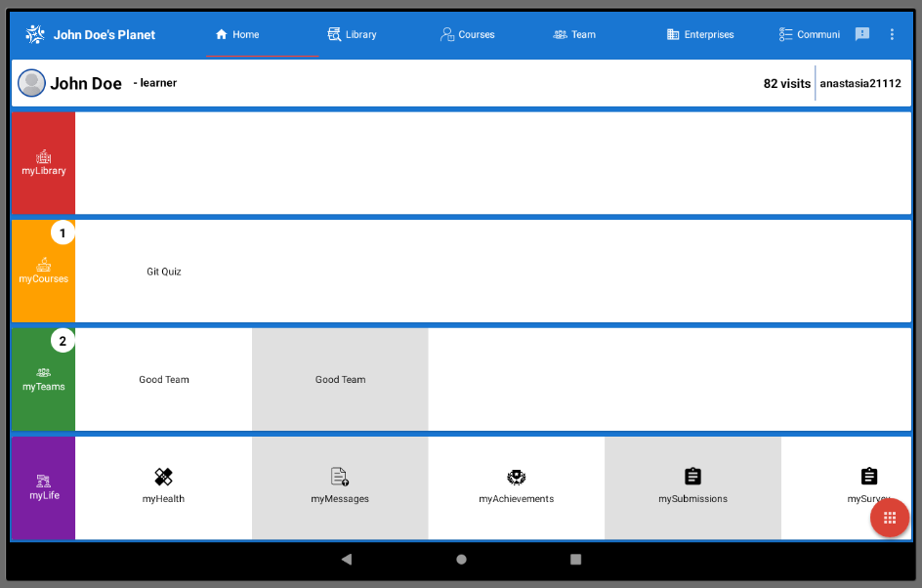This screenshot has height=588, width=922.
Task: Select the Community tab
Action: (810, 34)
